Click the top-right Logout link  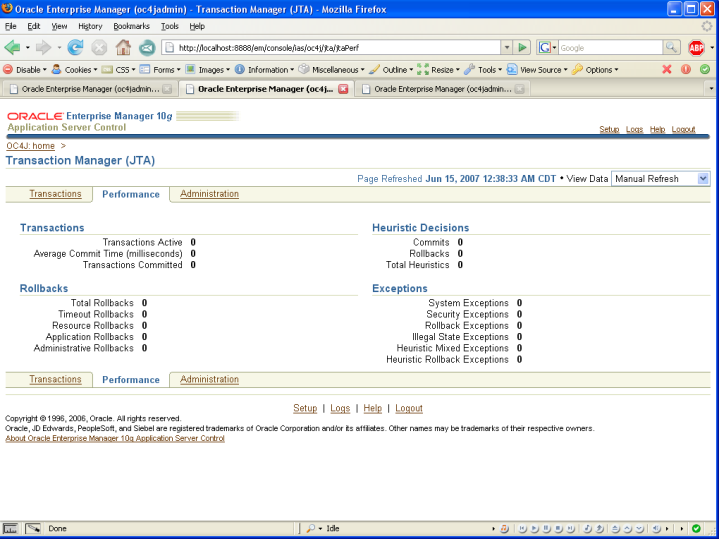683,129
